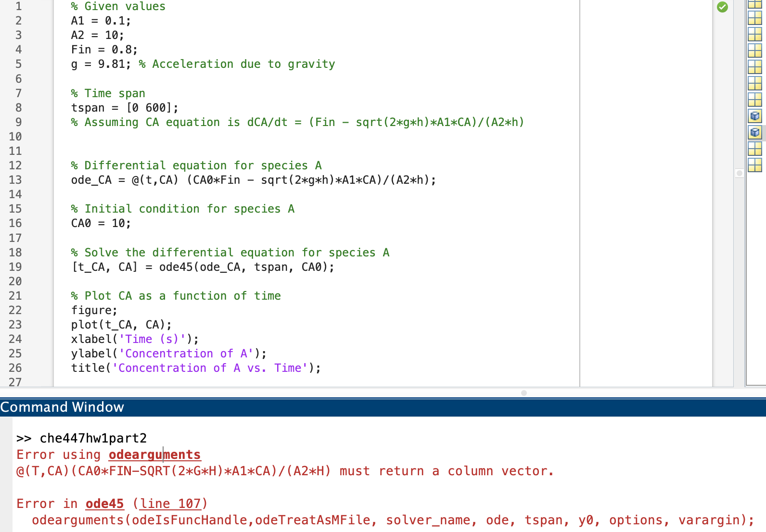Screen dimensions: 766x532
Task: Click the 'Concentration of A vs. Time' title string
Action: [x=210, y=368]
